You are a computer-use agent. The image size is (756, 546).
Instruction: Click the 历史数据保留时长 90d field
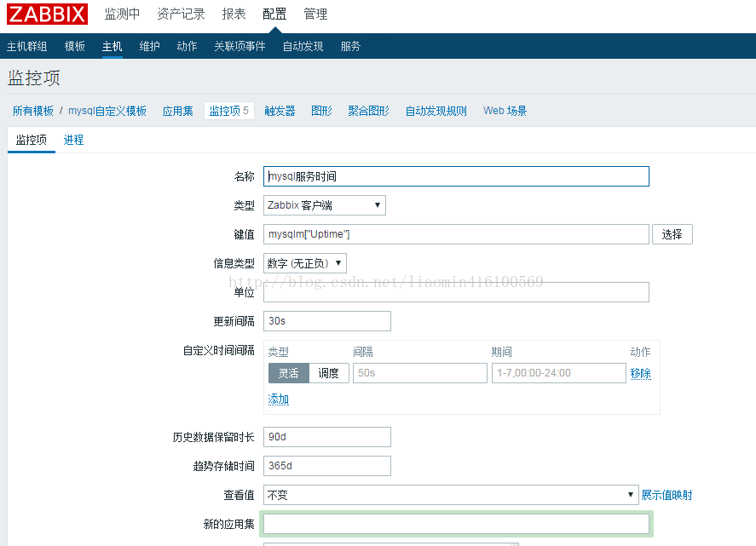[x=327, y=437]
